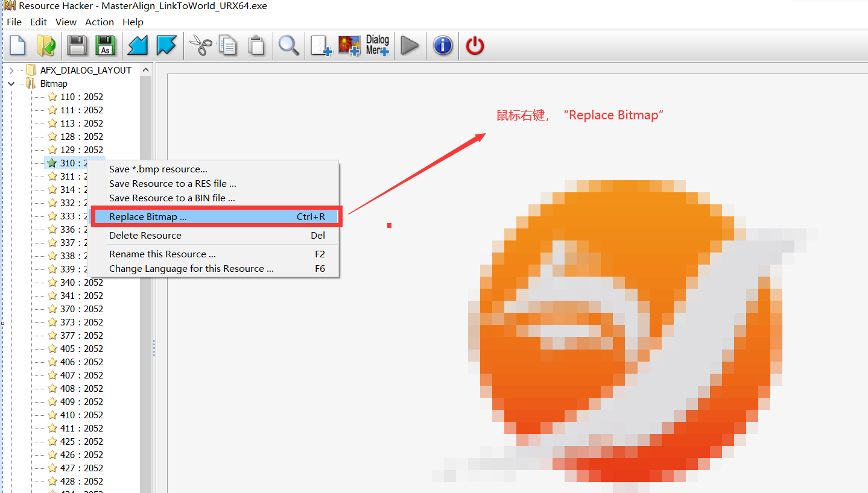Open Find with the magnifying glass icon
This screenshot has height=493, width=868.
[x=288, y=46]
